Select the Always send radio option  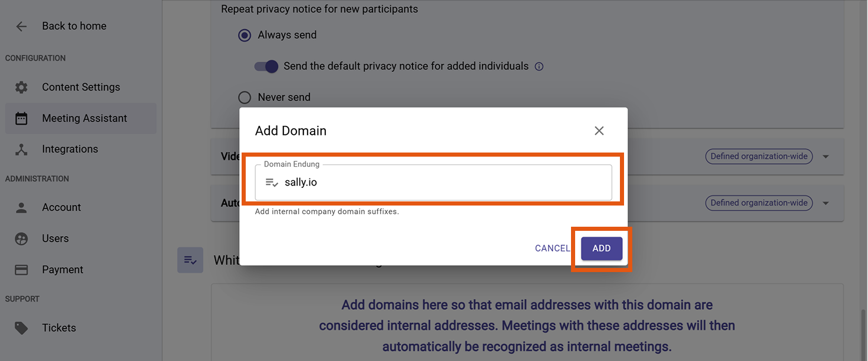[x=245, y=35]
